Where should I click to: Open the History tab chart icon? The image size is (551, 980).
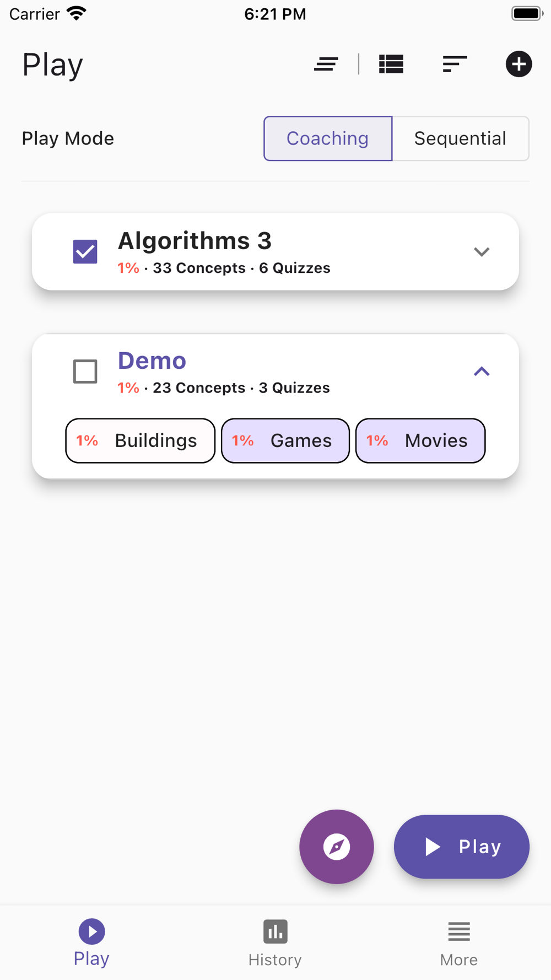275,931
